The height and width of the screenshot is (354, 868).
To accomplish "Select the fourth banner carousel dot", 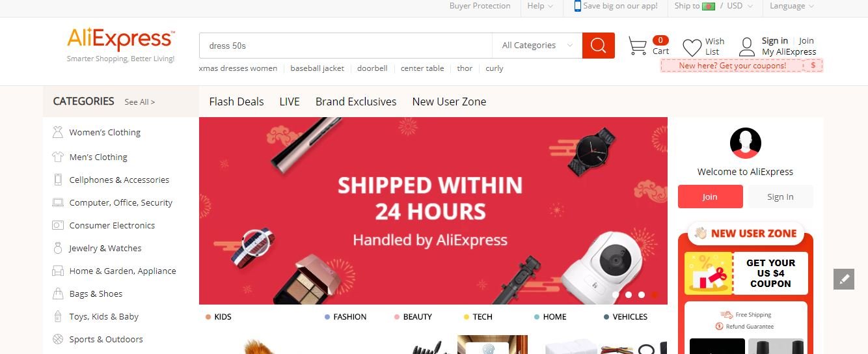I will pos(655,295).
